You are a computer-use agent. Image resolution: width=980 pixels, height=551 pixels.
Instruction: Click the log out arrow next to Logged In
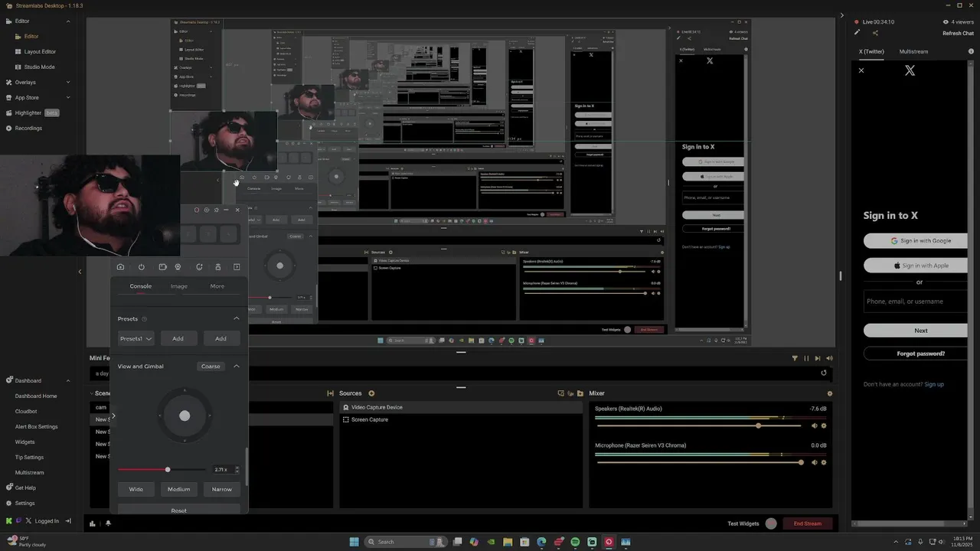pyautogui.click(x=67, y=521)
